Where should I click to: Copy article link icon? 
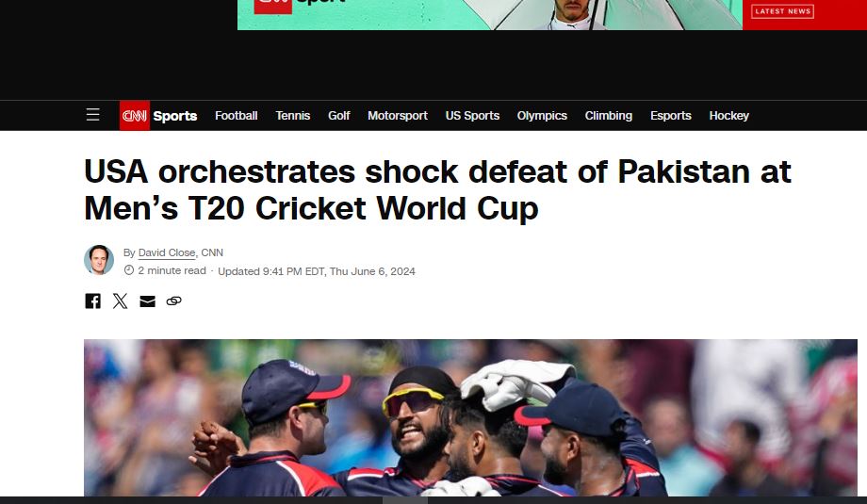point(173,301)
